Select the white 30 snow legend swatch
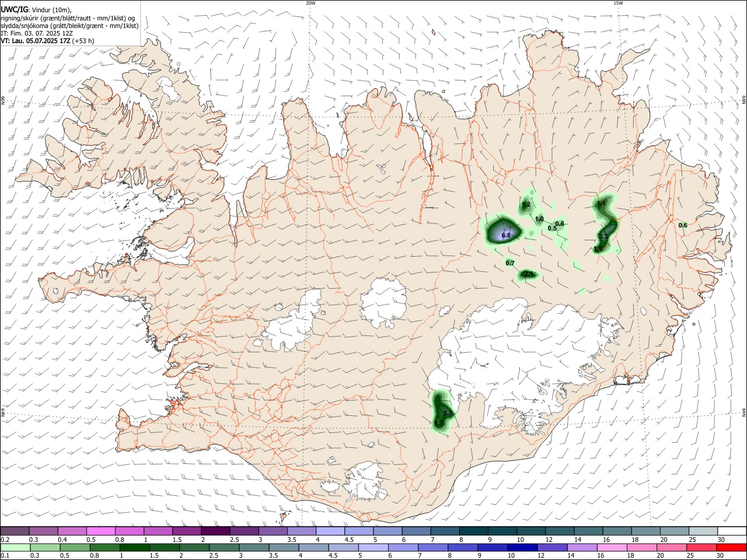This screenshot has width=747, height=560. (x=731, y=531)
